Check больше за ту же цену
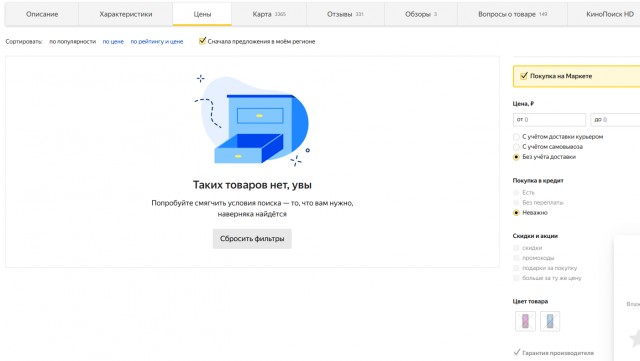The width and height of the screenshot is (640, 361). (516, 278)
